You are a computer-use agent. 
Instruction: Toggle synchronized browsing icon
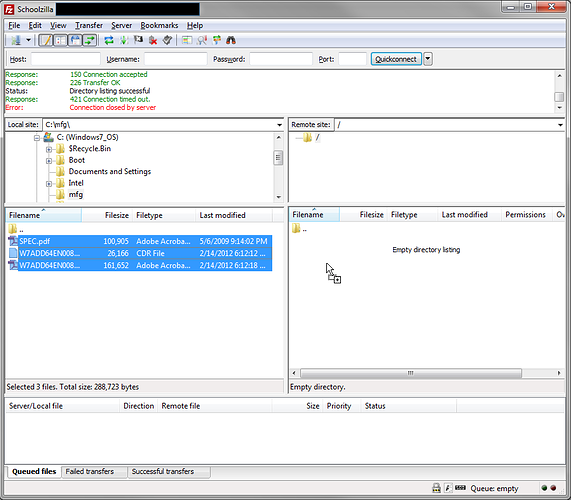tap(217, 40)
